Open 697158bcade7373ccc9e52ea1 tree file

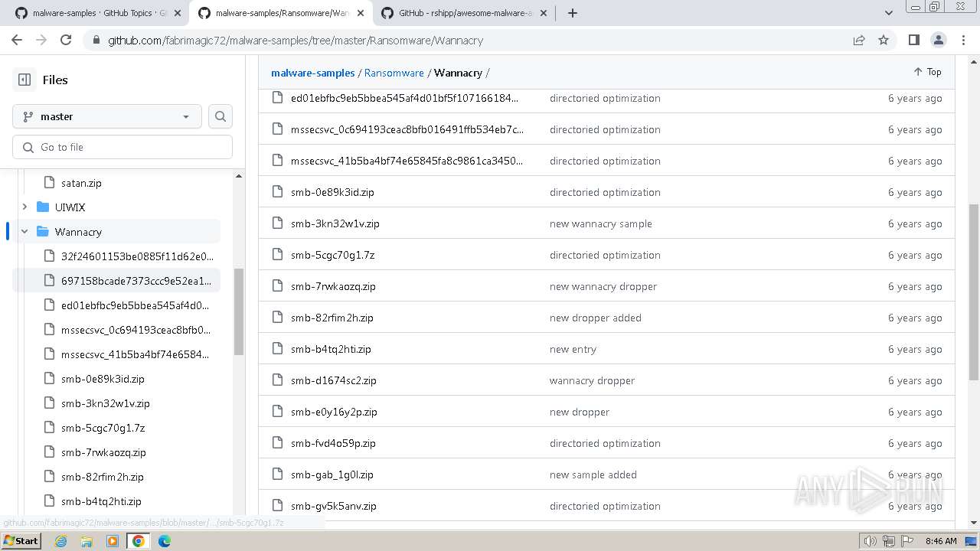136,281
